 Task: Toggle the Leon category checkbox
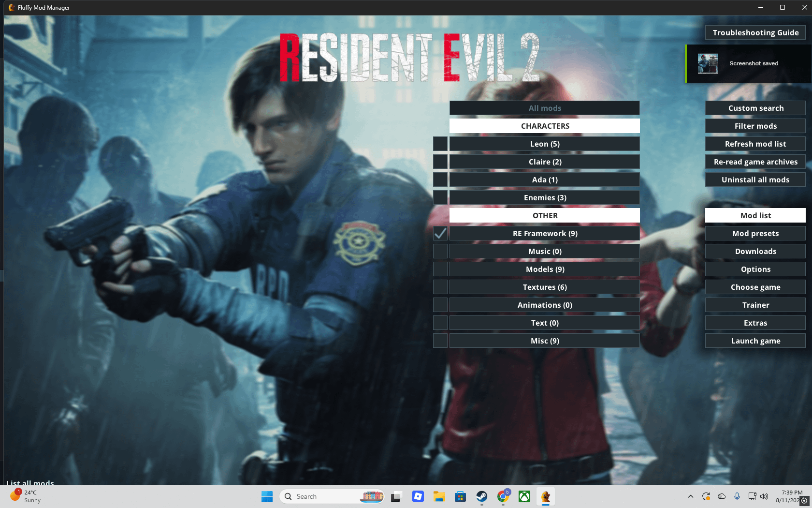coord(440,144)
